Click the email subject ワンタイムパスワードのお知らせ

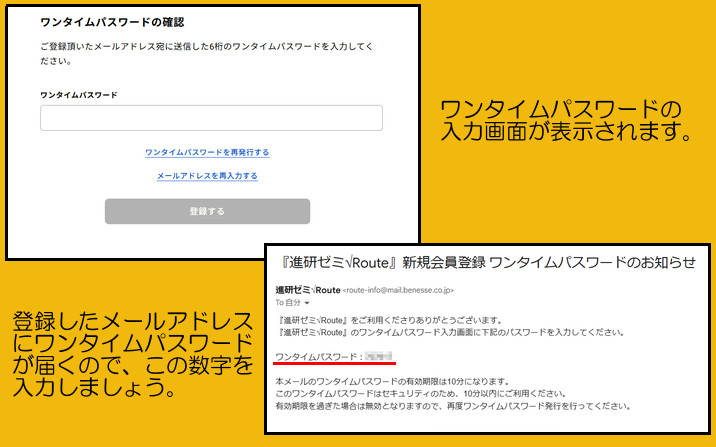(x=592, y=263)
